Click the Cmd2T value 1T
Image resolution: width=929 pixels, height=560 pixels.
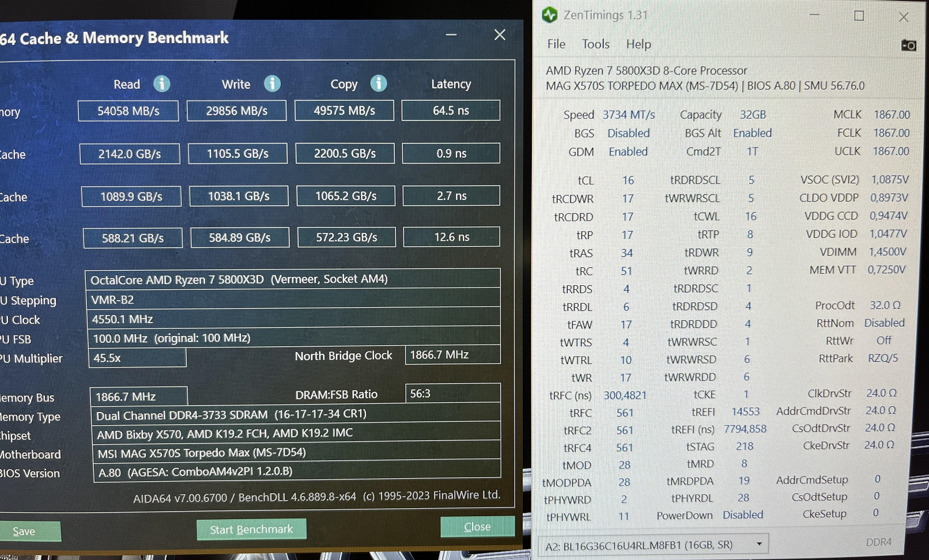pyautogui.click(x=752, y=152)
